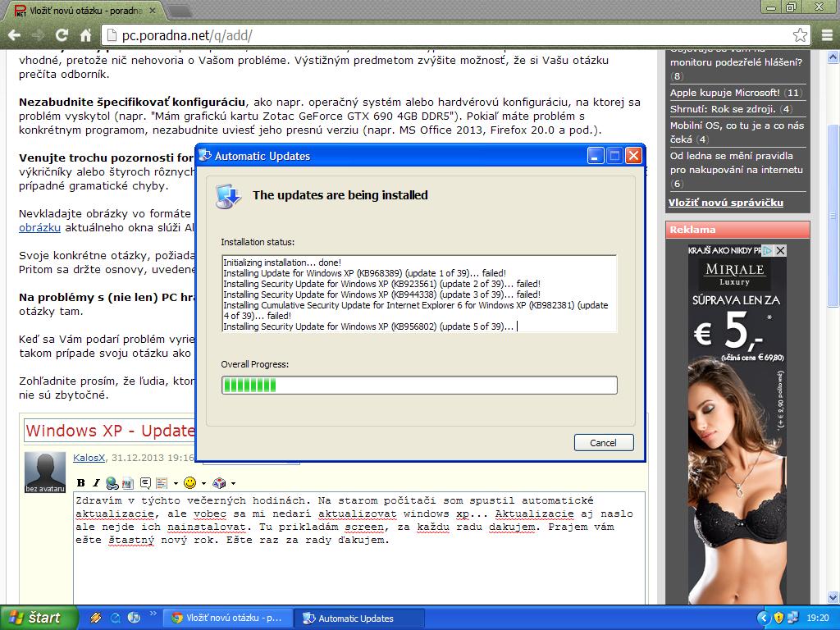Open the 'Vložiť novú správičku' link
840x630 pixels.
point(726,203)
